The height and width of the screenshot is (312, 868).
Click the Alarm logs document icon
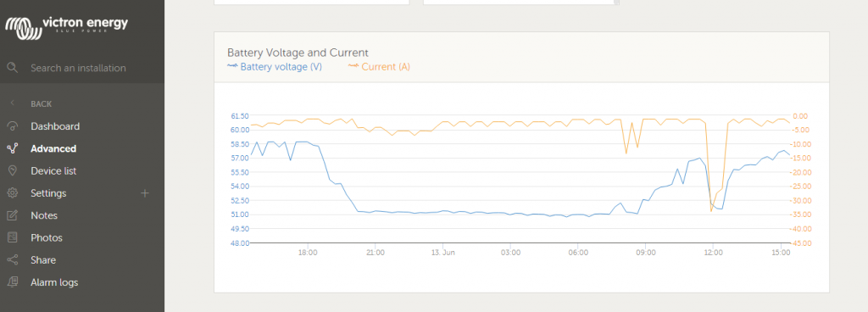click(x=12, y=282)
